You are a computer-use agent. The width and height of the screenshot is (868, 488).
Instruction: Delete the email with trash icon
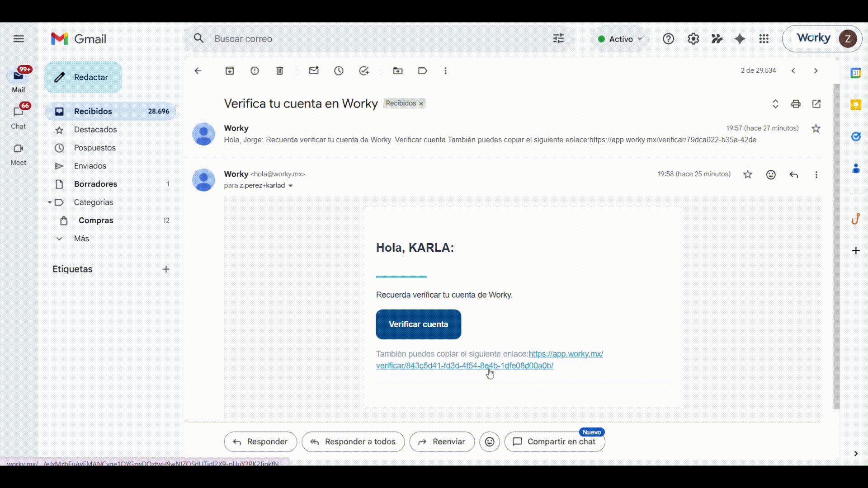click(280, 71)
